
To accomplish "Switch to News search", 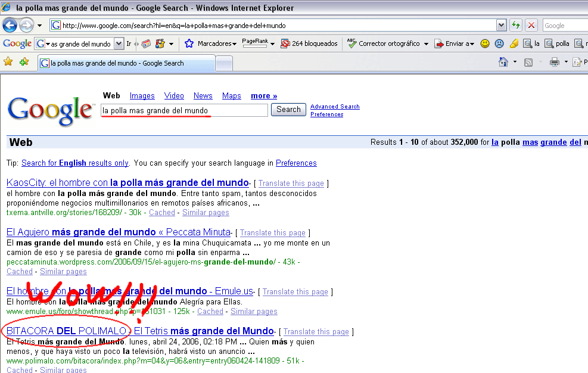I will (x=203, y=96).
